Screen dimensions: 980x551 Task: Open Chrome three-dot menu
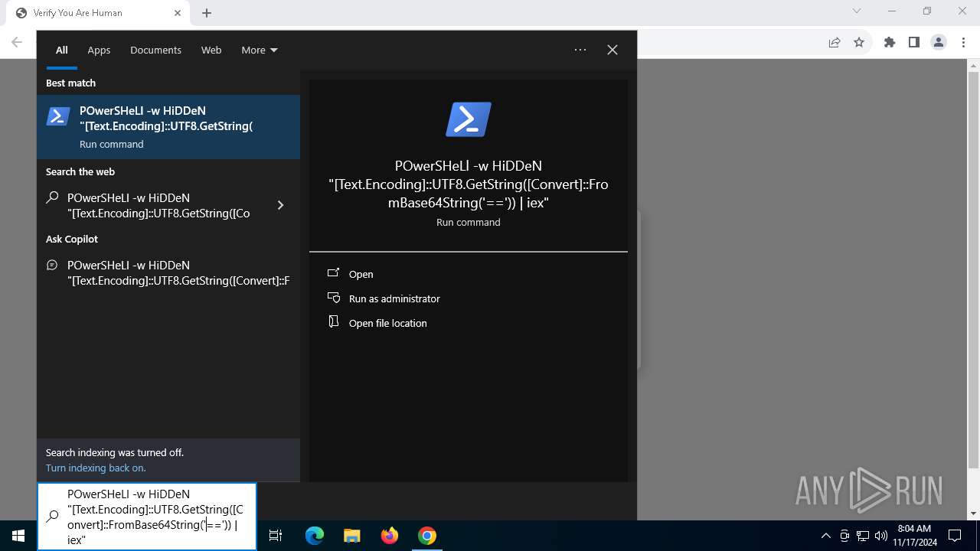click(963, 42)
